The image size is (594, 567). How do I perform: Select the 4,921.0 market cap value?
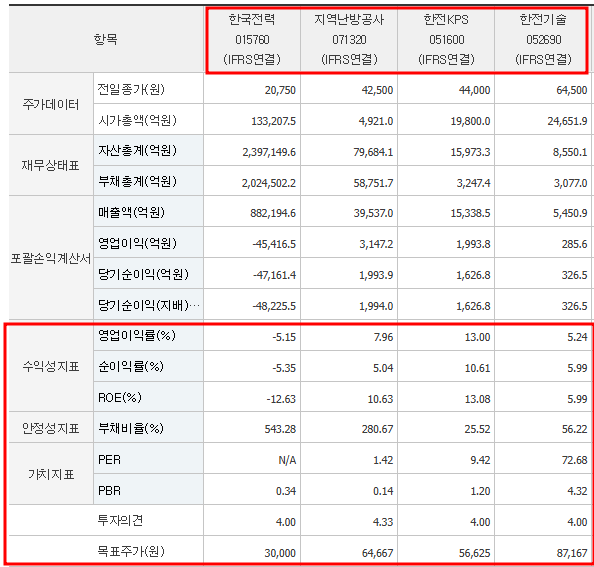(x=376, y=121)
